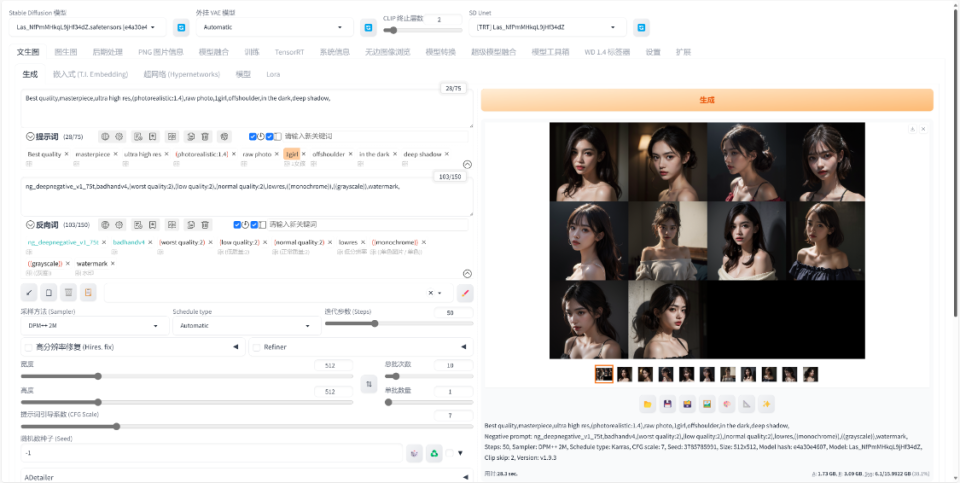Refresh the Stable Diffusion model list
This screenshot has height=483, width=960.
181,27
